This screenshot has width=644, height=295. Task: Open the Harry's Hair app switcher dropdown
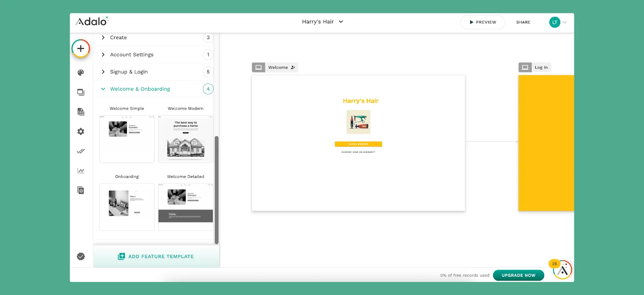(322, 22)
